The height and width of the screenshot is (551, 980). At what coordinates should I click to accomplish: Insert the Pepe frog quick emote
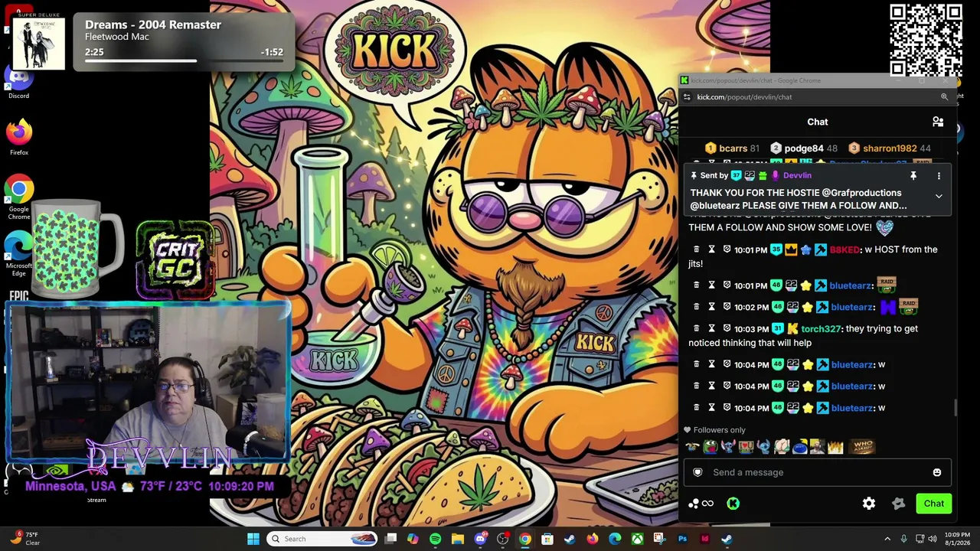point(710,447)
